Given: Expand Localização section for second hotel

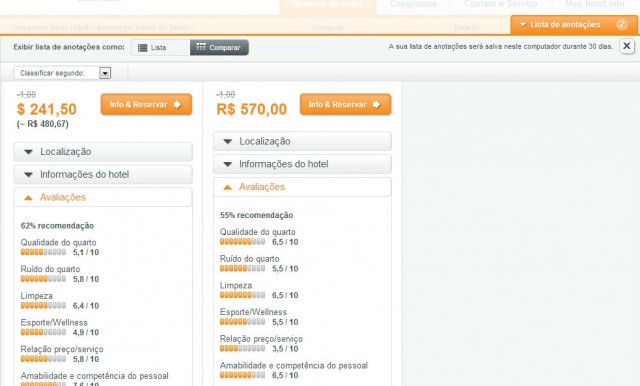Looking at the screenshot, I should pyautogui.click(x=302, y=141).
